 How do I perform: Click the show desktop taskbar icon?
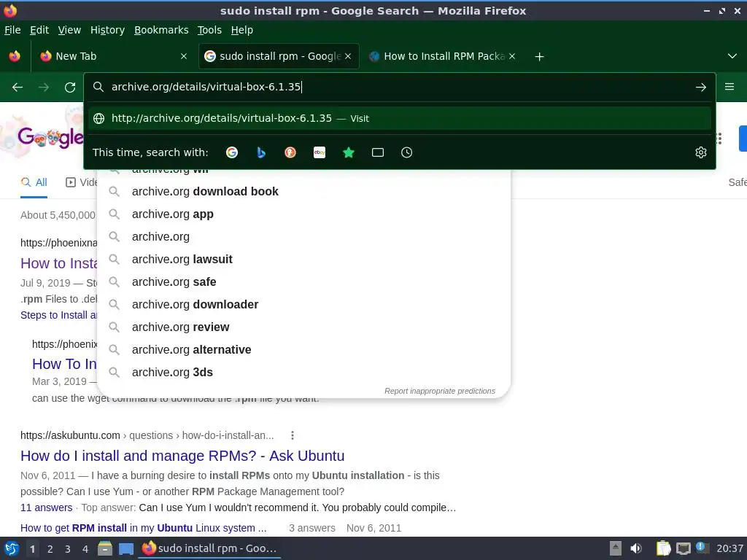[125, 548]
